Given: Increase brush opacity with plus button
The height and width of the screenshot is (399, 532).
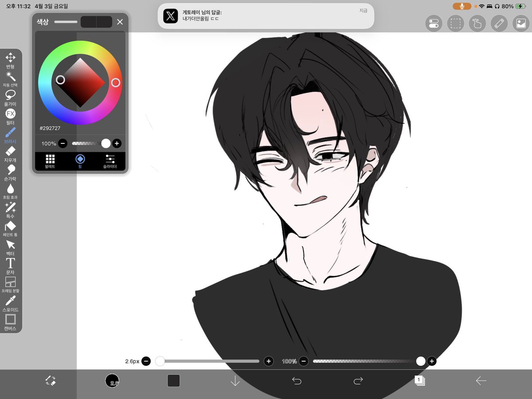Looking at the screenshot, I should click(x=432, y=361).
